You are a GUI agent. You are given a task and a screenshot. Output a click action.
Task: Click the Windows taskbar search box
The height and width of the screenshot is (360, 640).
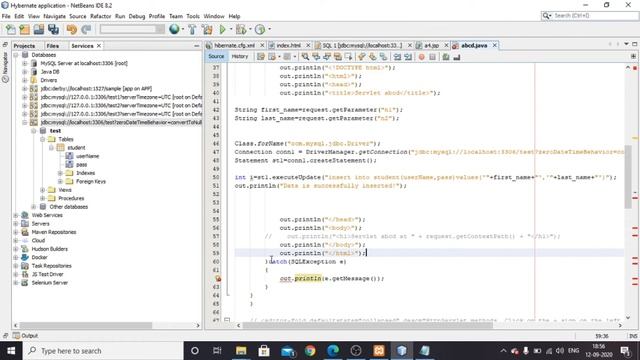[103, 351]
